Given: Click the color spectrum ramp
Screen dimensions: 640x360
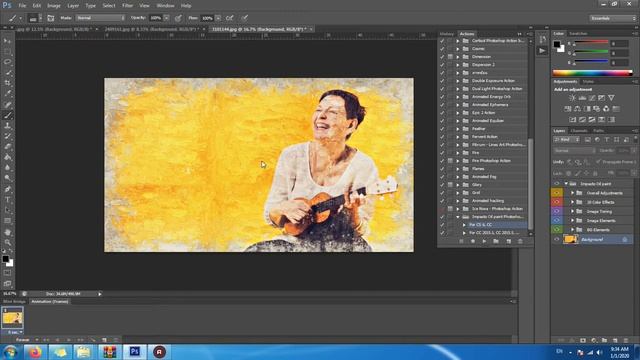Looking at the screenshot, I should click(x=593, y=73).
